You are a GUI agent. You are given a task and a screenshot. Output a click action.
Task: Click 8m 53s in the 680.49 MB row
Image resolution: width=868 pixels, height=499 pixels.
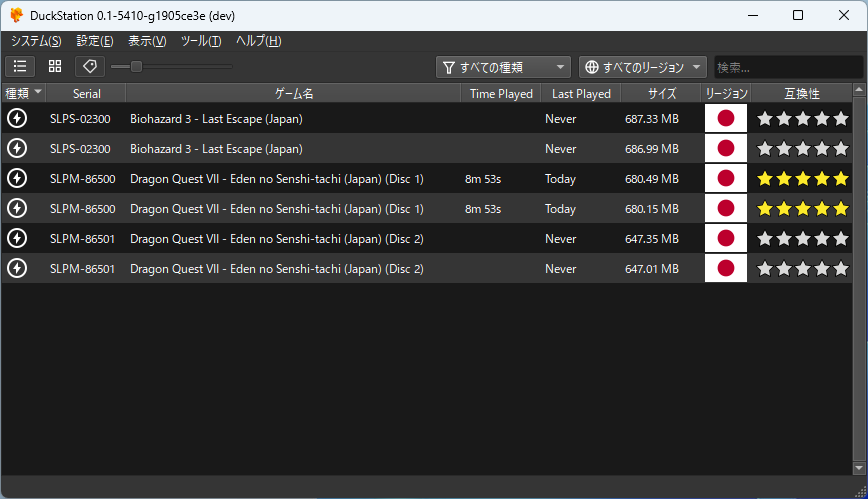(x=483, y=178)
